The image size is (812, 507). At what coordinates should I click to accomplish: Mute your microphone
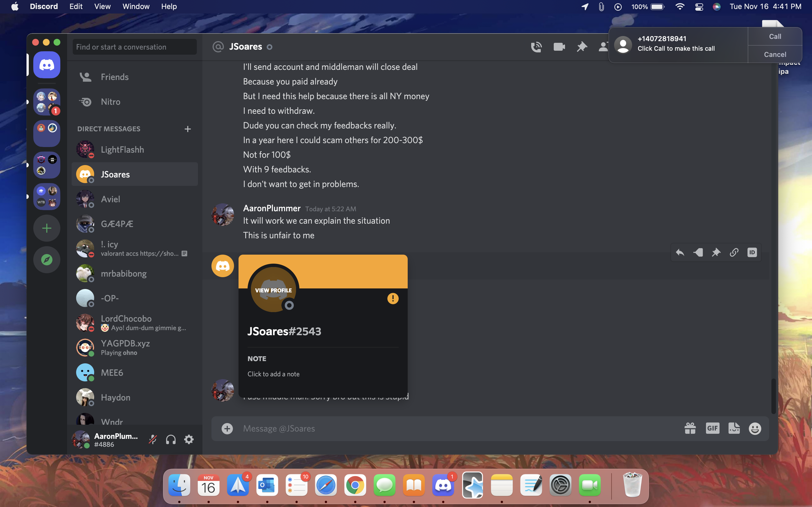[153, 439]
